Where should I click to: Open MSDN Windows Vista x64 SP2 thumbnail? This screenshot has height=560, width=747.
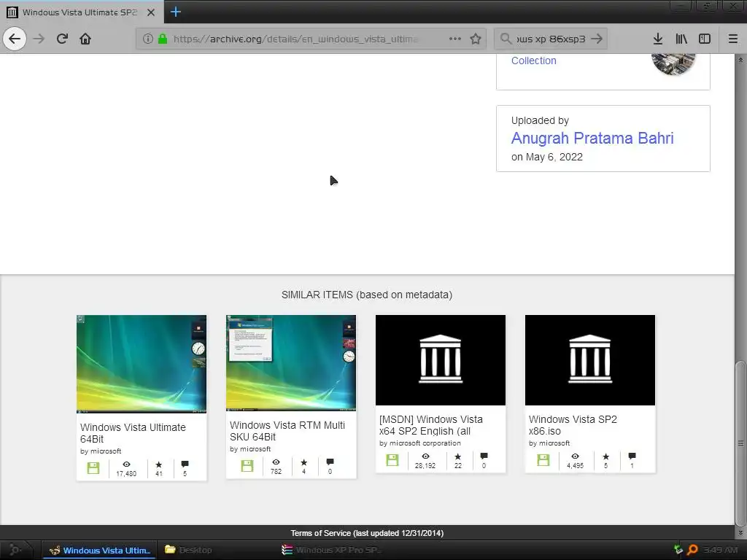point(441,360)
